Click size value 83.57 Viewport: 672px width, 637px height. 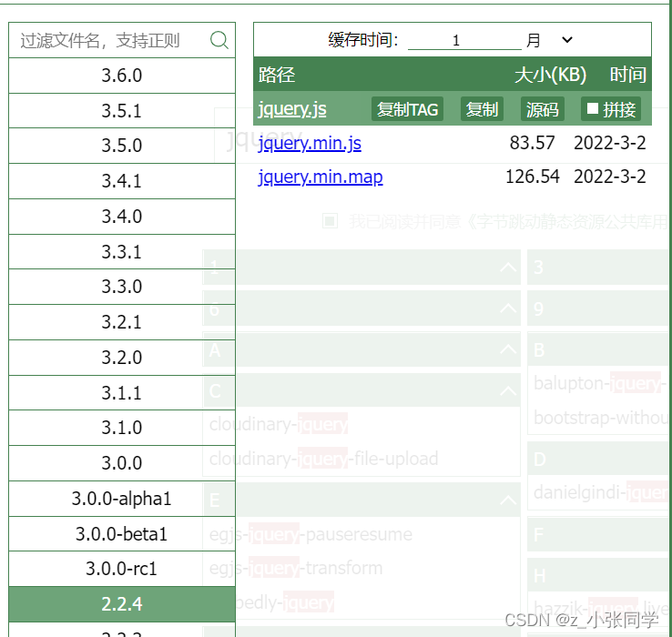[532, 143]
